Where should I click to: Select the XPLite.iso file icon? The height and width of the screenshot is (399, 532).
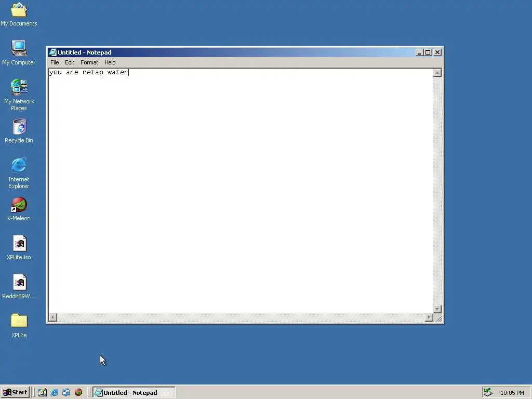[19, 248]
